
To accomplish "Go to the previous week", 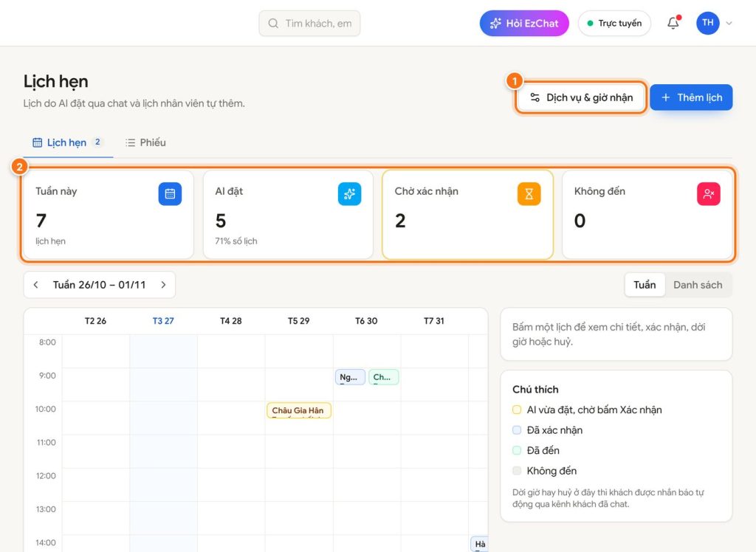I will (x=35, y=285).
